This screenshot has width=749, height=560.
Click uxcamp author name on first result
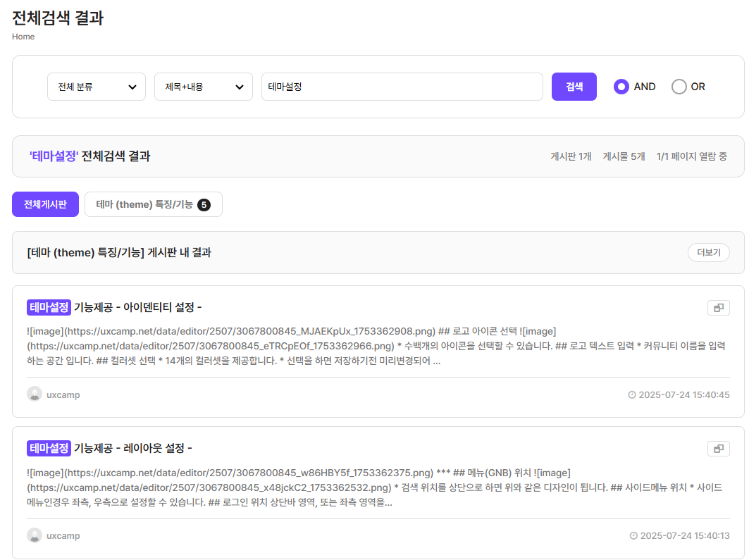(x=63, y=395)
